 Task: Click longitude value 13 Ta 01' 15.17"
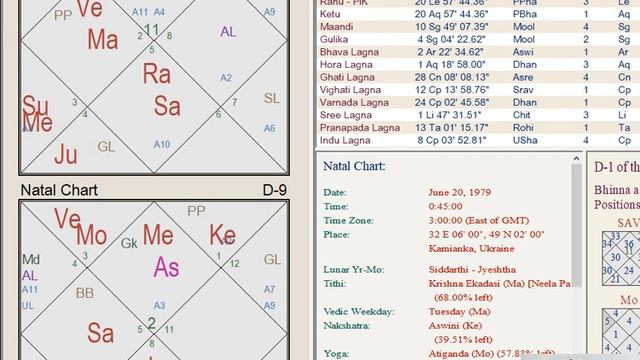tap(451, 128)
